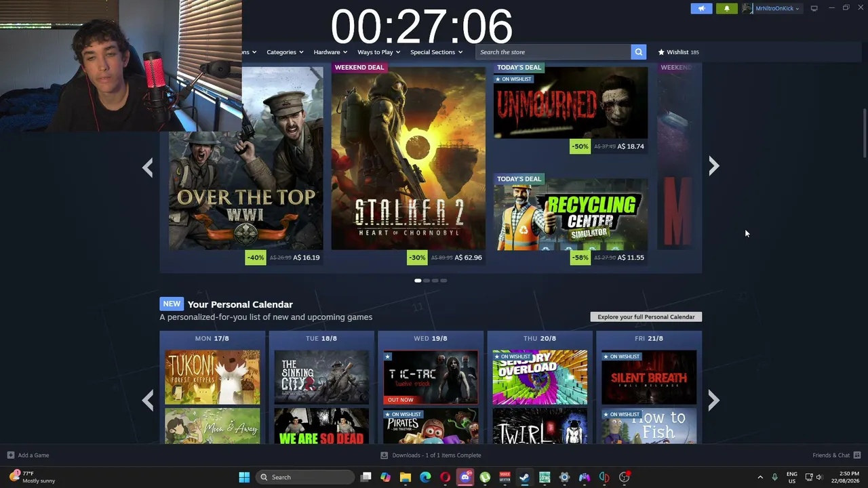Open the Friends & Chat icon
The width and height of the screenshot is (868, 488).
857,455
